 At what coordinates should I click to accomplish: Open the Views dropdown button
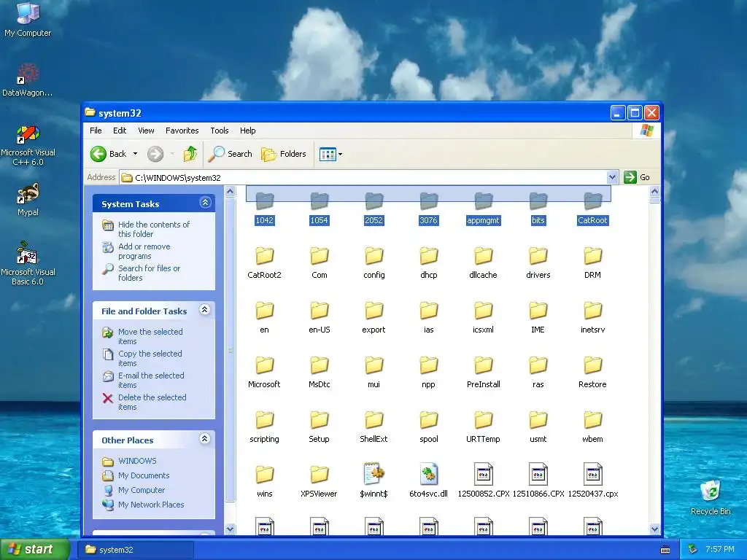pyautogui.click(x=330, y=154)
